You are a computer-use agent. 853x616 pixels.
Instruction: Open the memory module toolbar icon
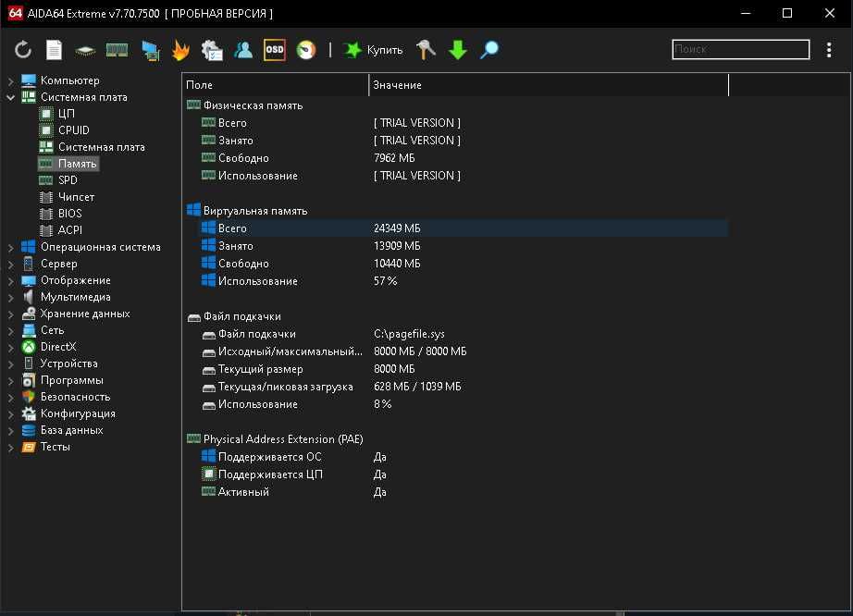click(x=117, y=50)
